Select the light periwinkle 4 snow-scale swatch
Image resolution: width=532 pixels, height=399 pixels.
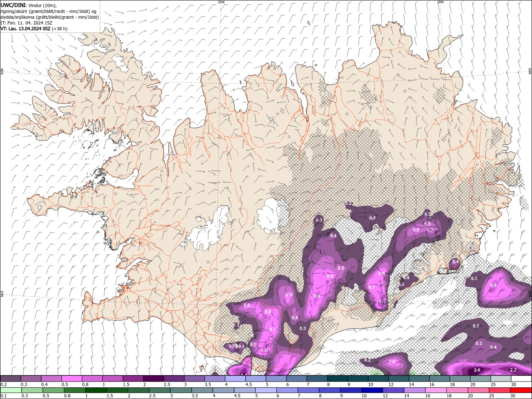234,379
